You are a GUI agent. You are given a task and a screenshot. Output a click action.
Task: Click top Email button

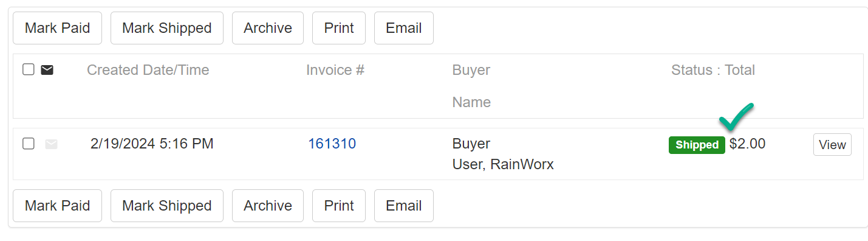click(404, 28)
